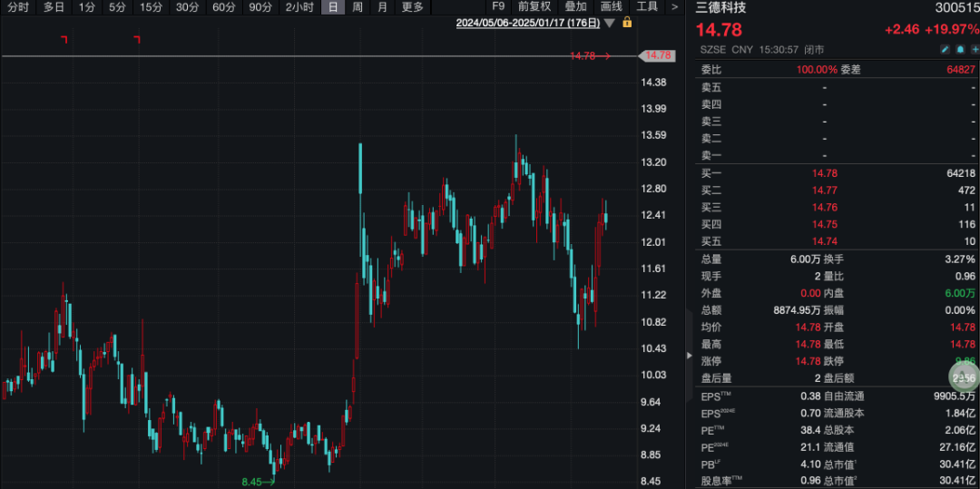The width and height of the screenshot is (980, 489).
Task: Click the 卖五 ask row label
Action: 711,88
